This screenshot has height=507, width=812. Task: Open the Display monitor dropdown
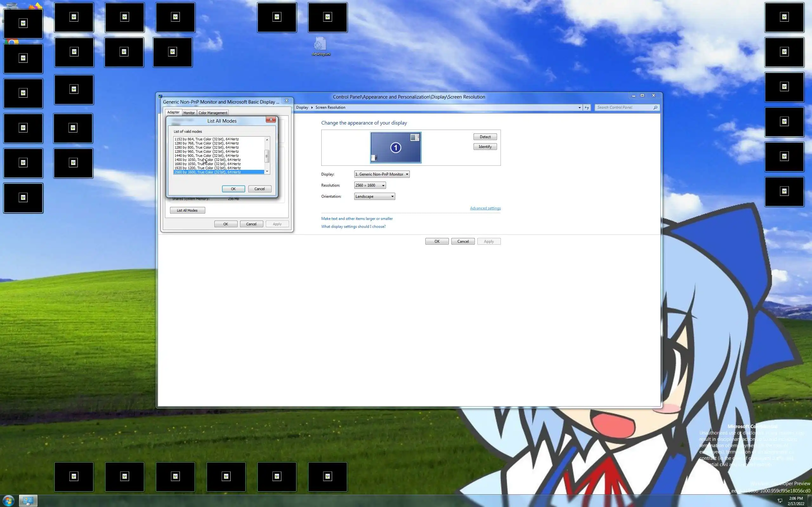382,174
